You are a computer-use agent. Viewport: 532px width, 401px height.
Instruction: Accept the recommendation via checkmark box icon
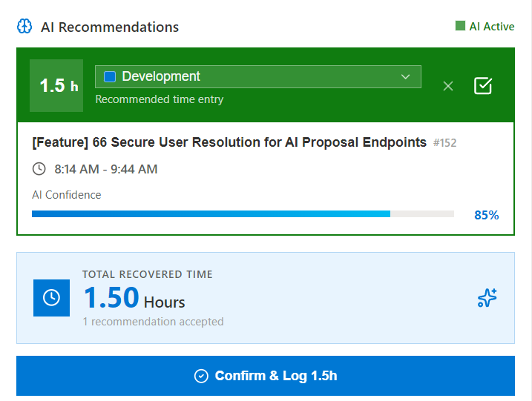(x=483, y=86)
